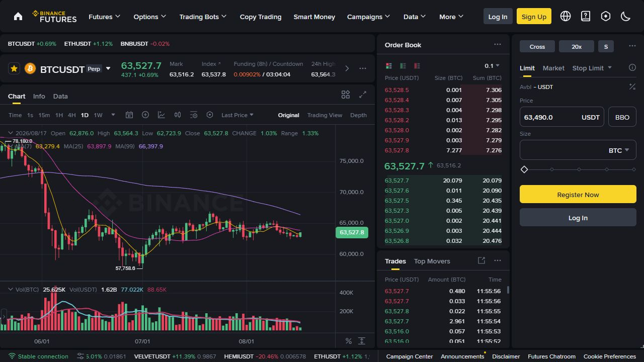Switch to the Top Movers tab

(x=432, y=261)
